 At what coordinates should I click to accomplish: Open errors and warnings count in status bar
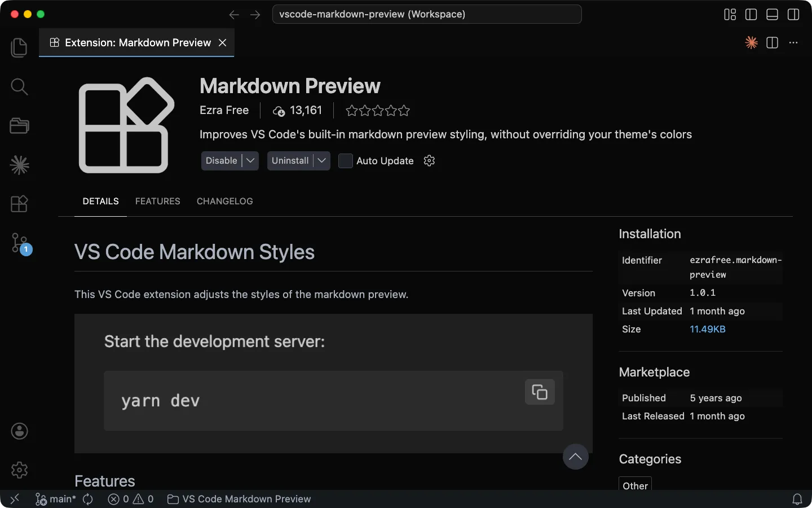click(131, 499)
